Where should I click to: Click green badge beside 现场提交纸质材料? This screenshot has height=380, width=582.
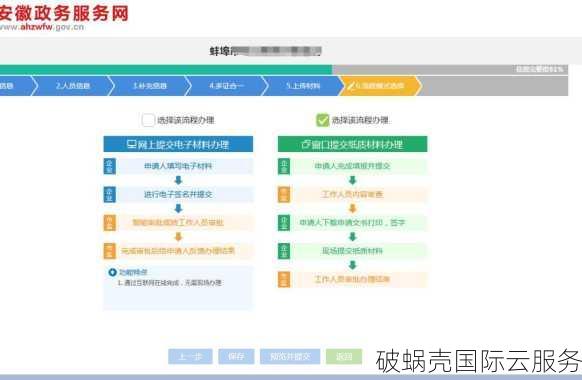point(284,251)
